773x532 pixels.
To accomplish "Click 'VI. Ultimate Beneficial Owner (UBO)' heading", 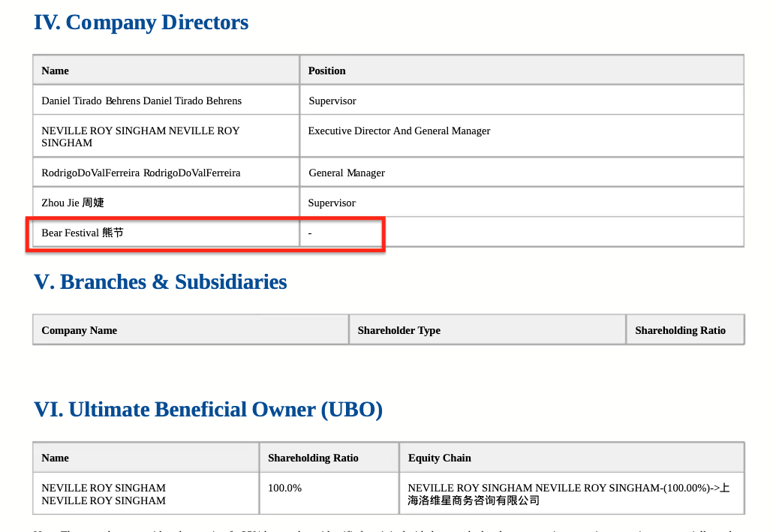I will coord(208,410).
